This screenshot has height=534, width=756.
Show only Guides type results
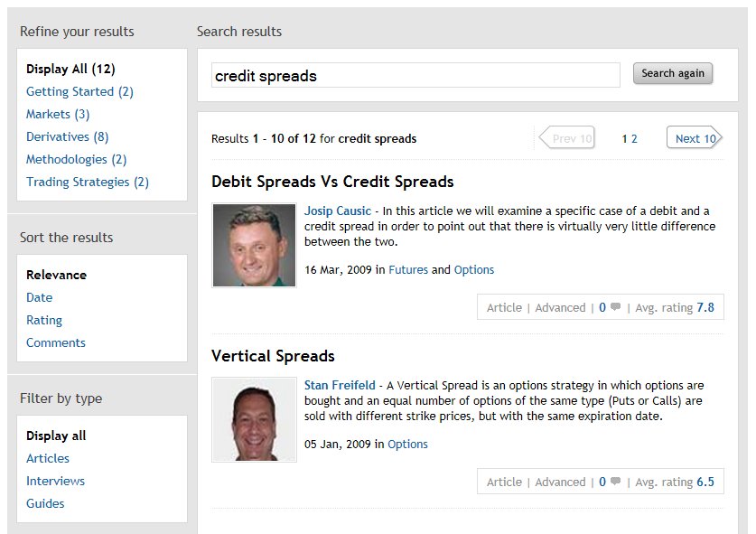pyautogui.click(x=45, y=503)
